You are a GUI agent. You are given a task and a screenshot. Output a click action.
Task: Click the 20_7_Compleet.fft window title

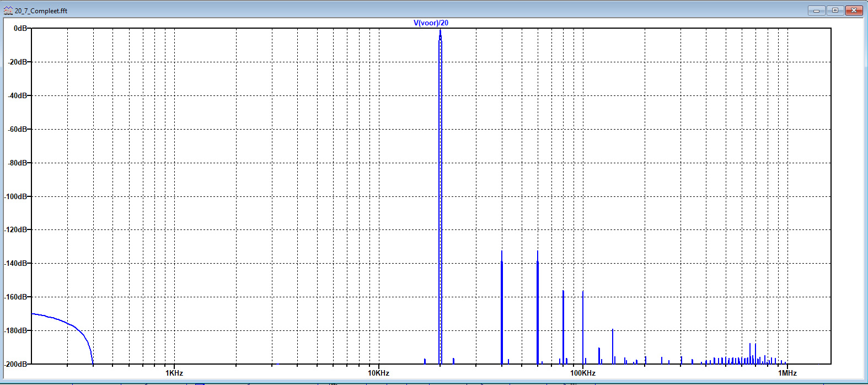41,10
